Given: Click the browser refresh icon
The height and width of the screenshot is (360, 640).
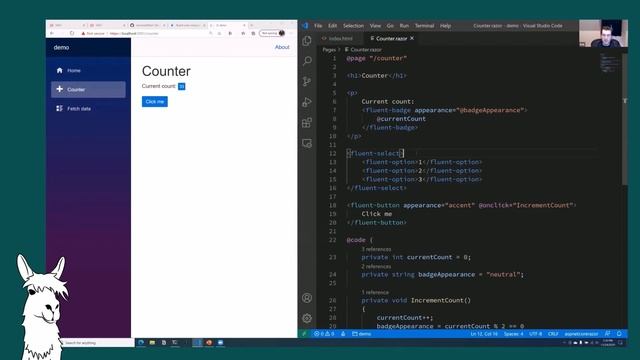Looking at the screenshot, I should [72, 33].
